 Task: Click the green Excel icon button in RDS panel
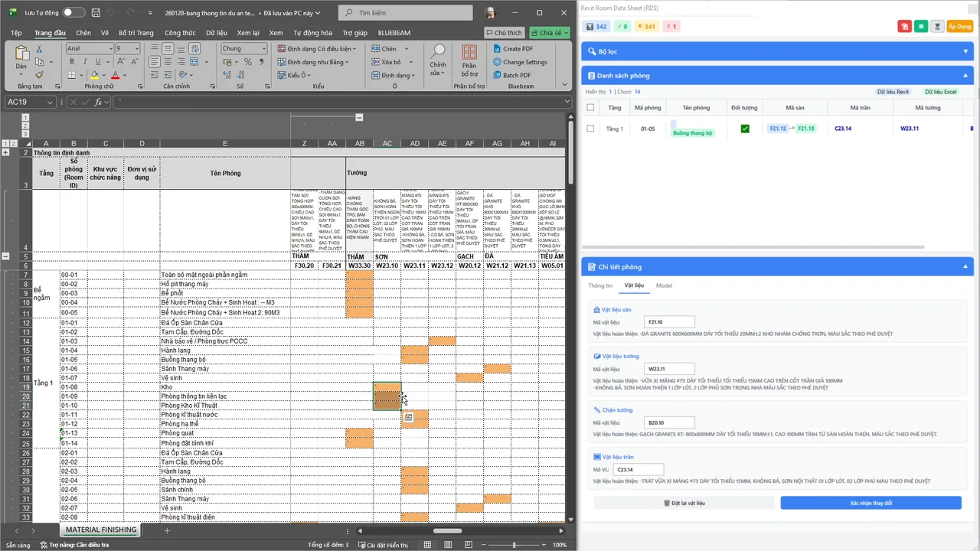[921, 26]
